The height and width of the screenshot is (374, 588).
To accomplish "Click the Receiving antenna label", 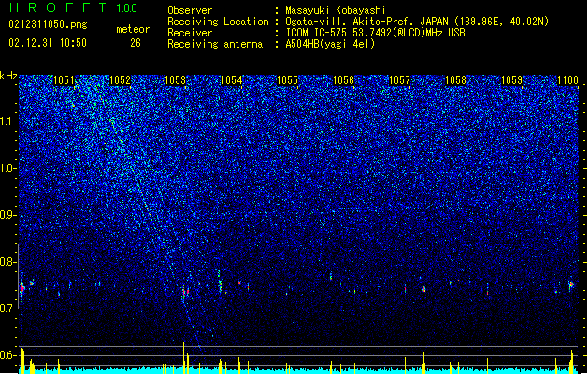I will [x=215, y=44].
